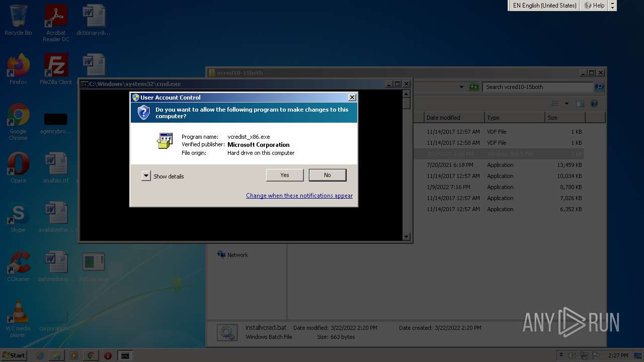Screen dimensions: 644x362
Task: Click down arrow on cmd.exe window scrollbar
Action: [407, 237]
